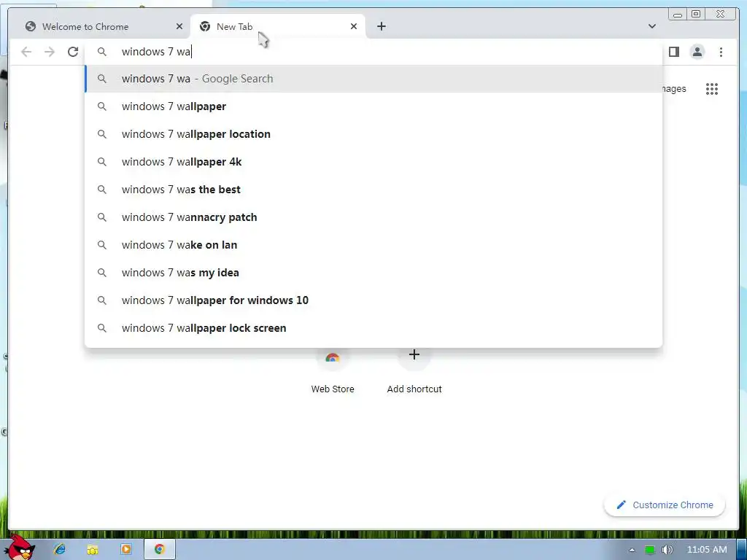Open the side panel icon
This screenshot has width=747, height=560.
[x=673, y=52]
